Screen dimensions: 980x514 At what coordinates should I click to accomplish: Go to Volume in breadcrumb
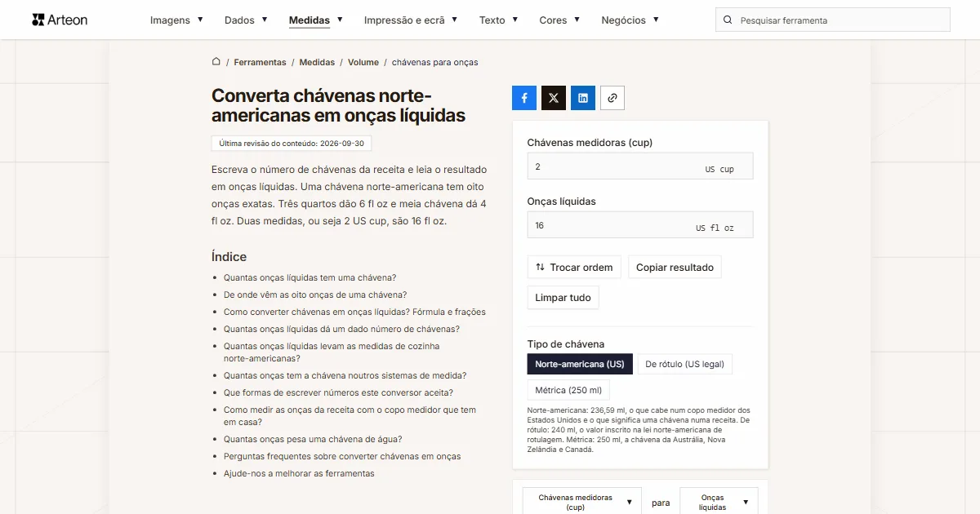point(363,62)
